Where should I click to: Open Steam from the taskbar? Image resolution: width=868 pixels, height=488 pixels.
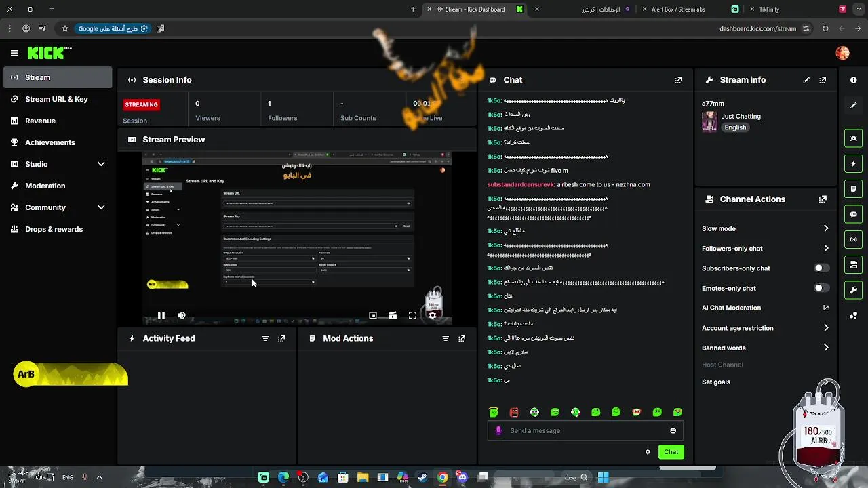coord(422,477)
